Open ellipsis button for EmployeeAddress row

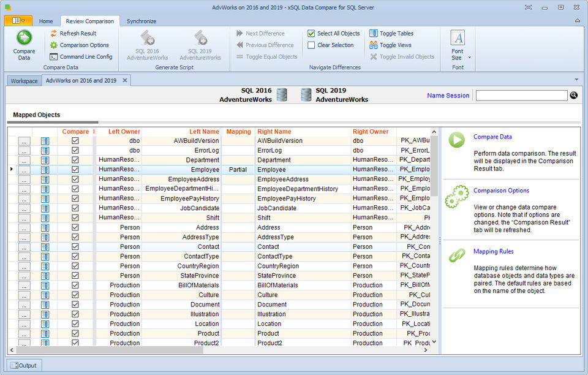pyautogui.click(x=24, y=180)
